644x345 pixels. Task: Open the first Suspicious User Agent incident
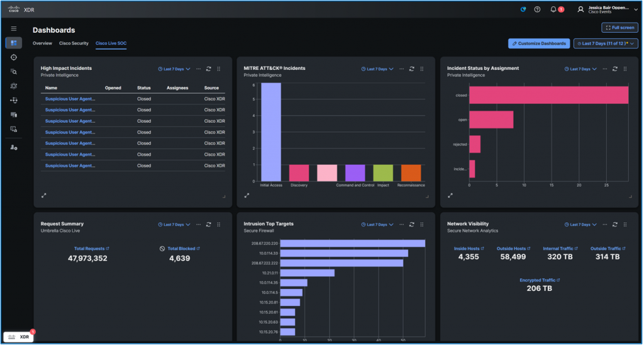click(x=70, y=99)
